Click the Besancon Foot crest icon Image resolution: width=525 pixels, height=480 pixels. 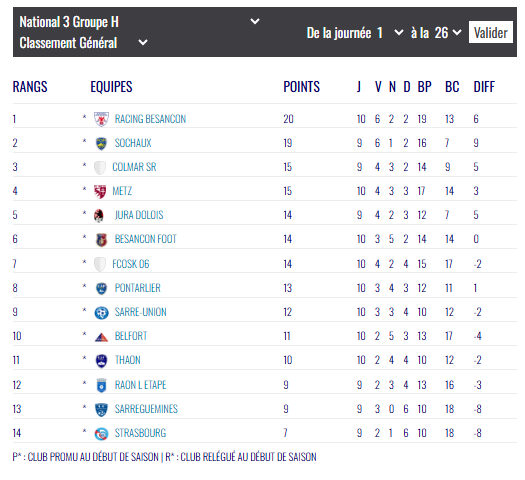[101, 240]
